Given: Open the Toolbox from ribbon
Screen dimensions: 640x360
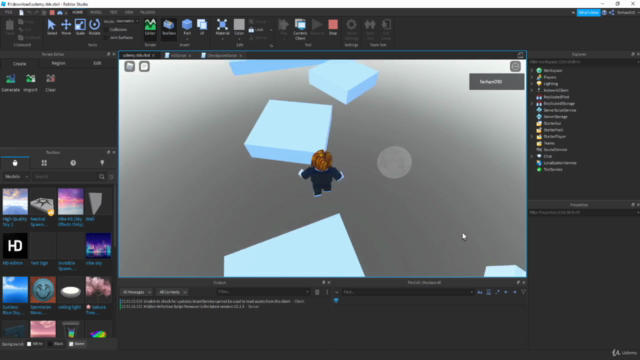Looking at the screenshot, I should click(169, 27).
